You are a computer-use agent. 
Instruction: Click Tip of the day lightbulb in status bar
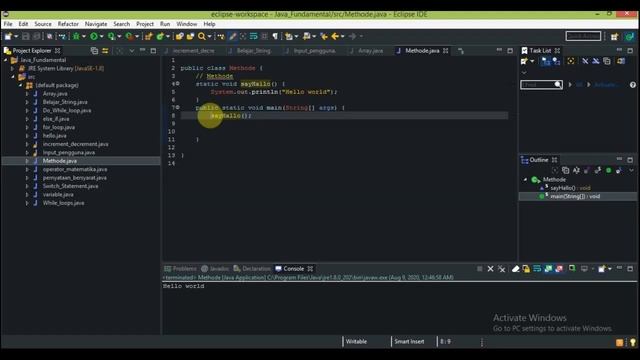pos(633,342)
